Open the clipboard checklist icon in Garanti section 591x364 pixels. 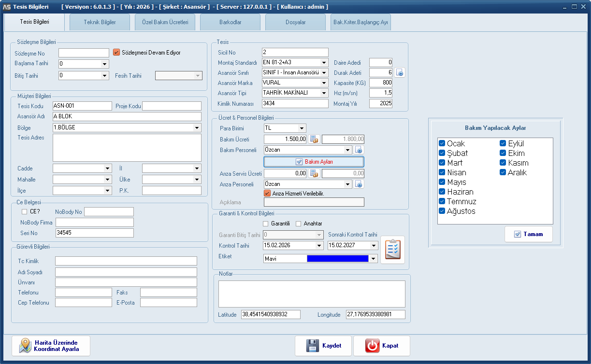392,250
